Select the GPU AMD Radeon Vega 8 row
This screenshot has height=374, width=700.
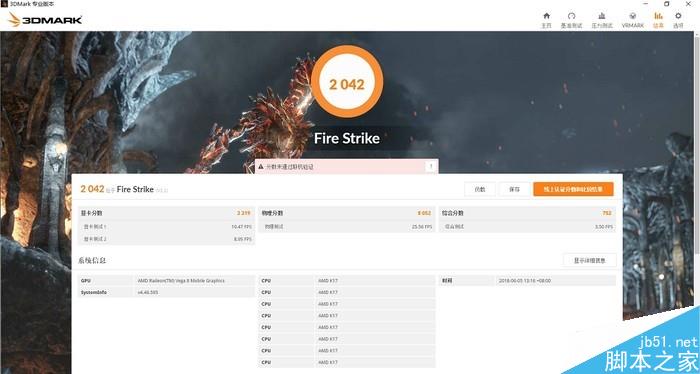click(166, 281)
